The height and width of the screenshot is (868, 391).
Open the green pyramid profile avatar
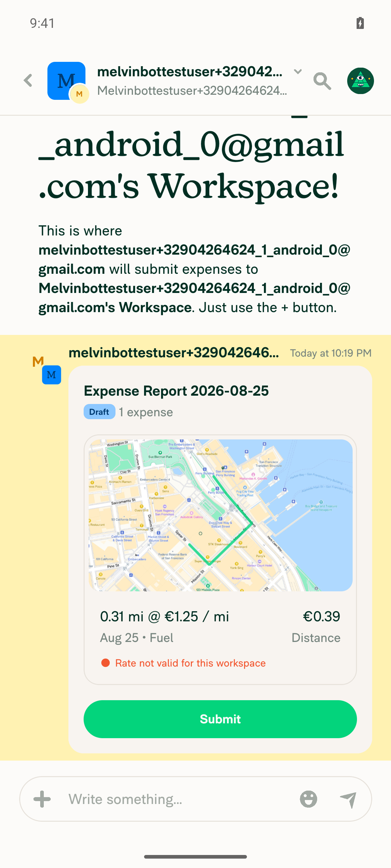[x=360, y=81]
